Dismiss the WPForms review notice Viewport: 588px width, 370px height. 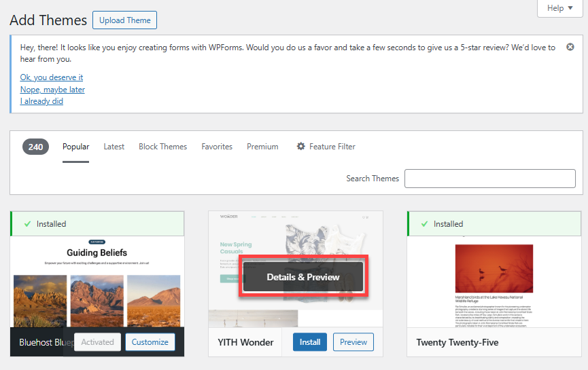[x=570, y=47]
